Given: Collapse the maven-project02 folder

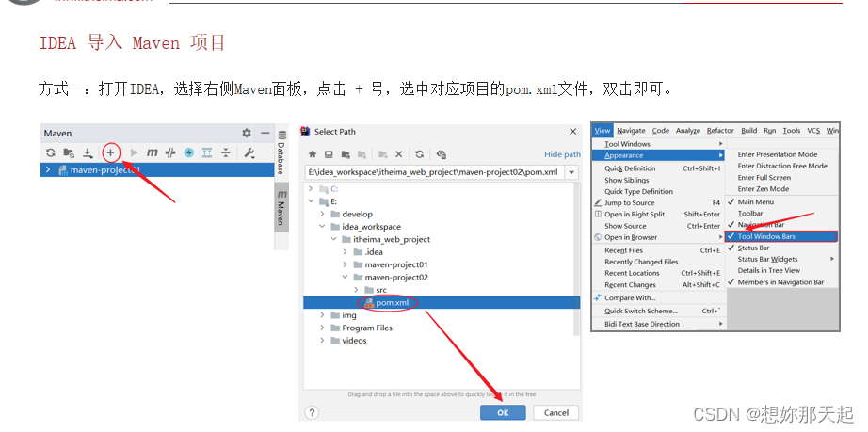Looking at the screenshot, I should [345, 278].
